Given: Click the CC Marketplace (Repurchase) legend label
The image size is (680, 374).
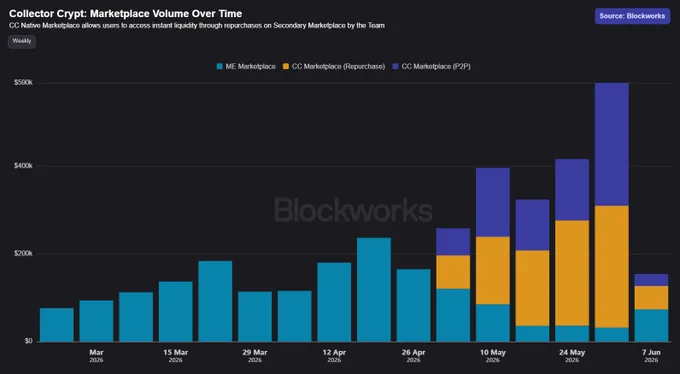Looking at the screenshot, I should click(338, 66).
